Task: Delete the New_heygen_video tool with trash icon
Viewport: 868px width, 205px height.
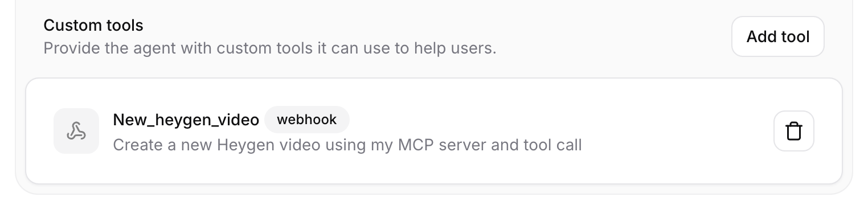Action: click(x=793, y=132)
